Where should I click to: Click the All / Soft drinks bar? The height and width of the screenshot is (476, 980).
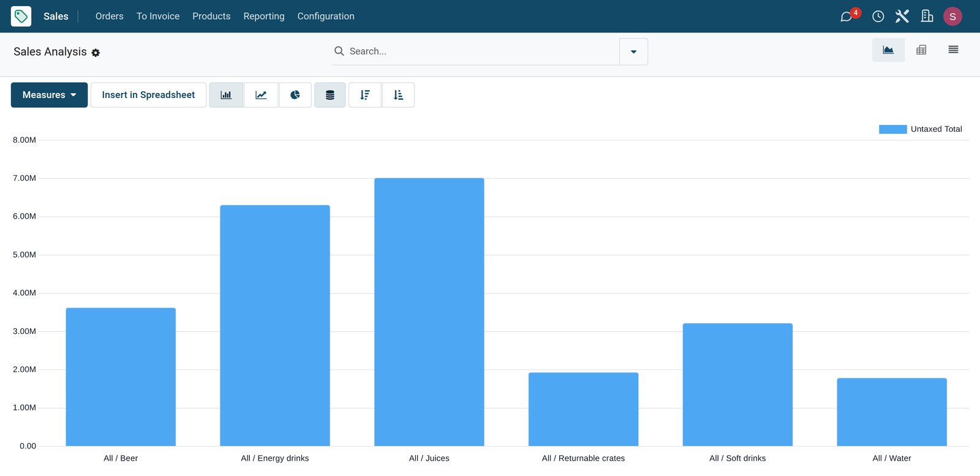point(737,385)
